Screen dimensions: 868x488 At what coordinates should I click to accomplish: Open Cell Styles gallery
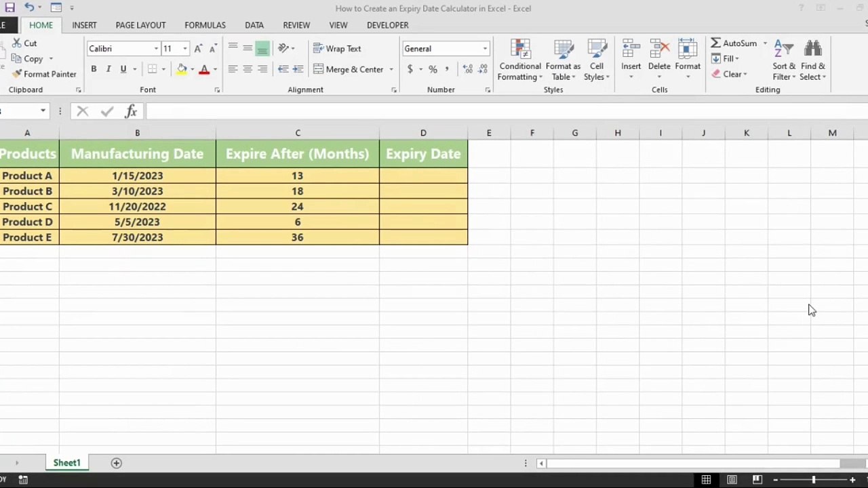[597, 60]
